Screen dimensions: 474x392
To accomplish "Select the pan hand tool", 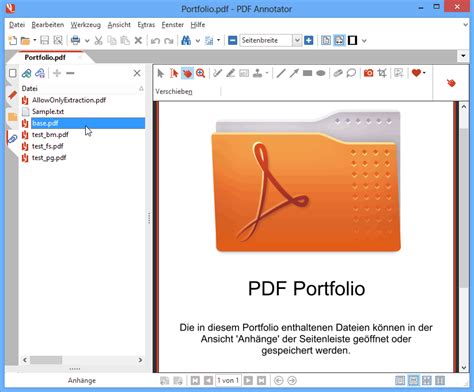I will pos(187,73).
